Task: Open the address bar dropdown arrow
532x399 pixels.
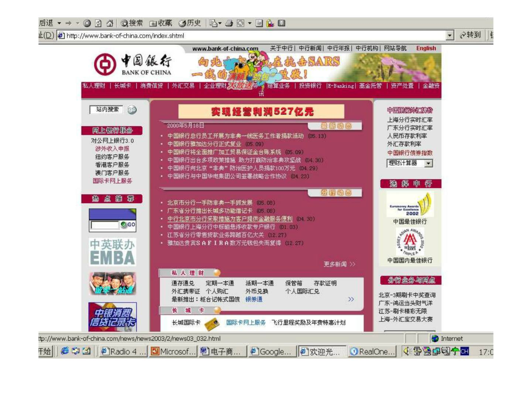Action: [450, 35]
